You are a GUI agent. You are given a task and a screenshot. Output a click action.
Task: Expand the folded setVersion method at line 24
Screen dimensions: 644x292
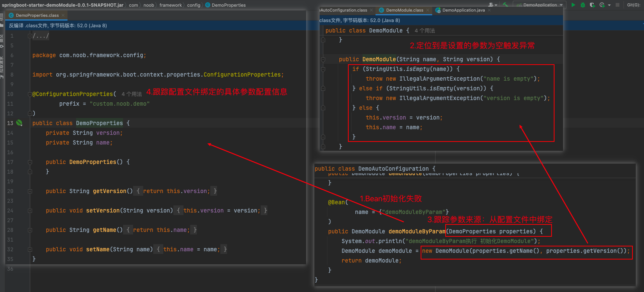point(30,211)
